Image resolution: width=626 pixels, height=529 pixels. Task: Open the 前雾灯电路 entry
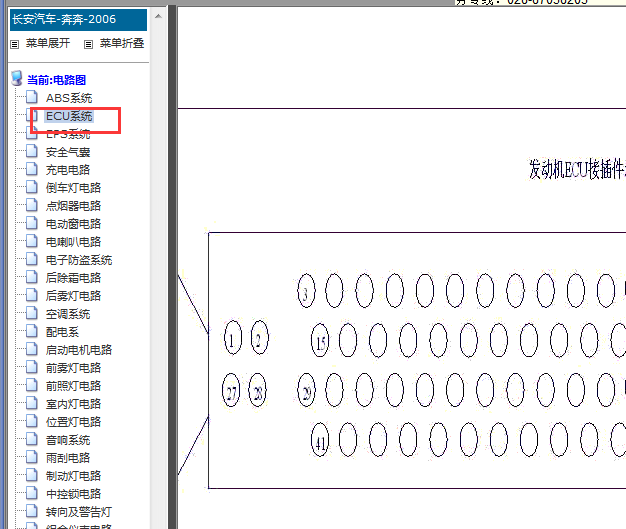pyautogui.click(x=73, y=368)
